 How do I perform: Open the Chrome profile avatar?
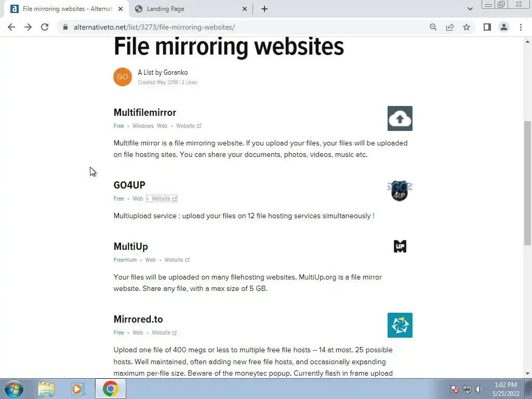(504, 27)
